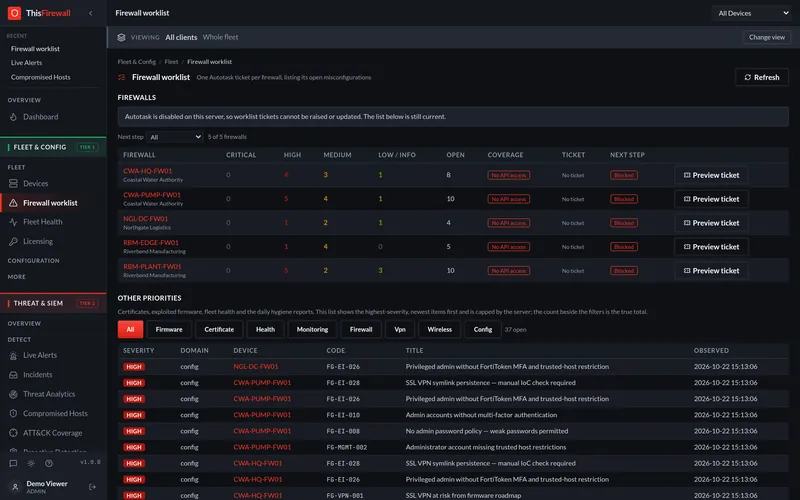This screenshot has height=500, width=800.
Task: Click the HIGH badge on the FG-EI-008 row
Action: [134, 431]
